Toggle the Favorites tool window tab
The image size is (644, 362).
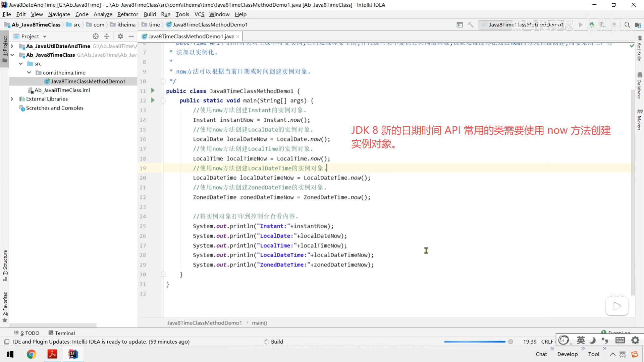coord(5,307)
